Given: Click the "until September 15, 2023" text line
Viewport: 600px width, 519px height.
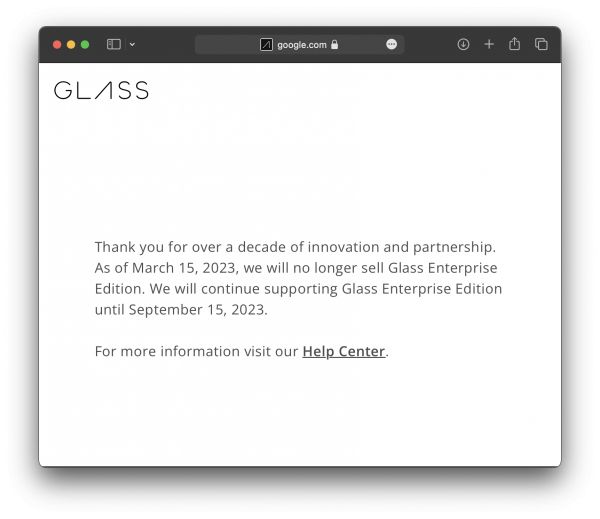Looking at the screenshot, I should tap(181, 309).
